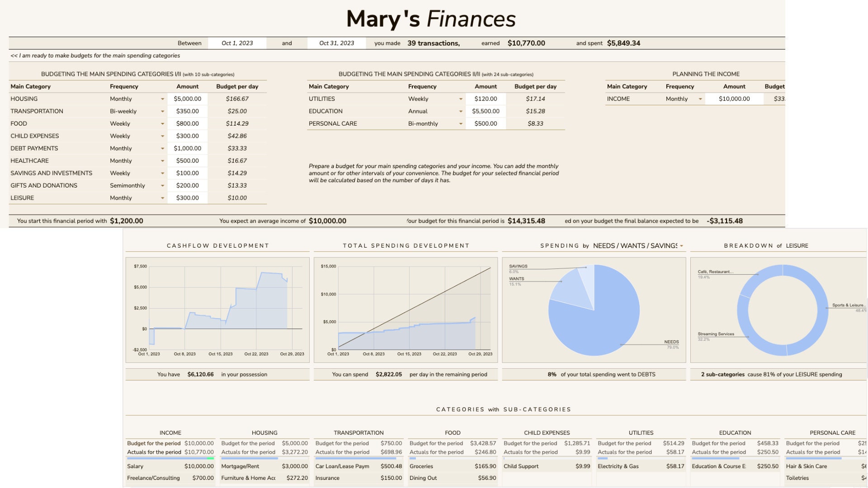This screenshot has width=868, height=488.
Task: Edit the HOUSING amount field $5,000.00
Action: coord(188,99)
